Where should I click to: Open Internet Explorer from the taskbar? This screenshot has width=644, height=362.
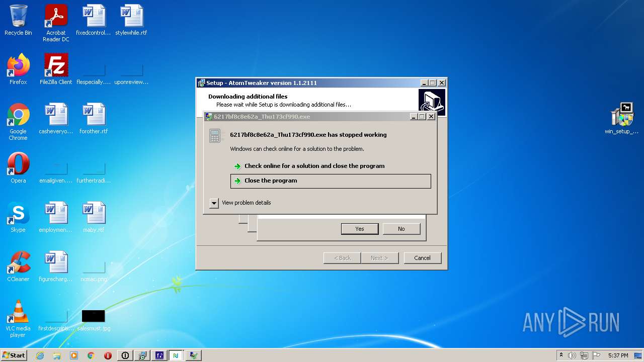pos(40,355)
